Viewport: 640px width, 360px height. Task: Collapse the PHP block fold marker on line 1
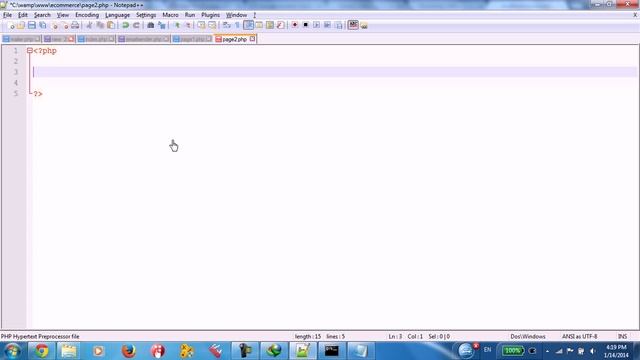[x=29, y=51]
